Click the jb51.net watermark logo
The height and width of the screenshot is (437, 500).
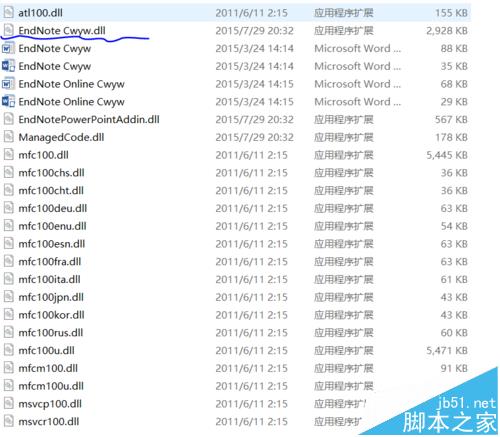pos(450,413)
